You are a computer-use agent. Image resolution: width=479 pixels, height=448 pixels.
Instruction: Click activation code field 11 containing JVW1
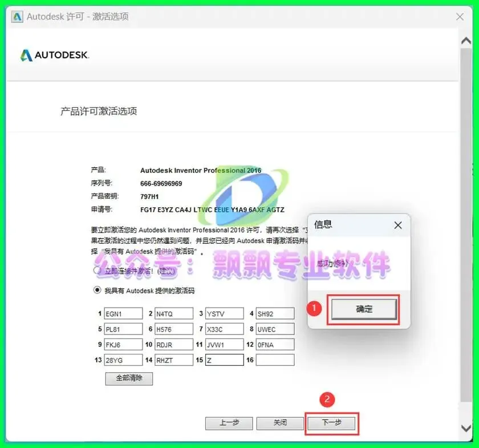(225, 344)
